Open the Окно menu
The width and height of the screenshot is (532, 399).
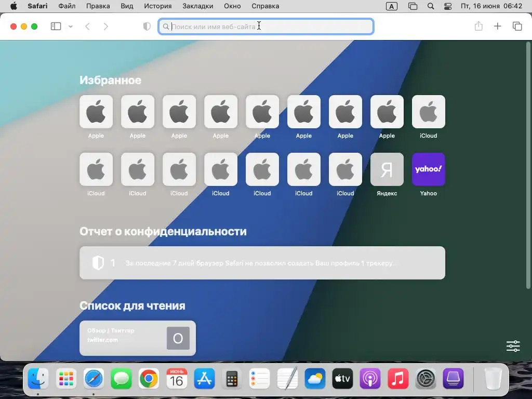tap(232, 6)
